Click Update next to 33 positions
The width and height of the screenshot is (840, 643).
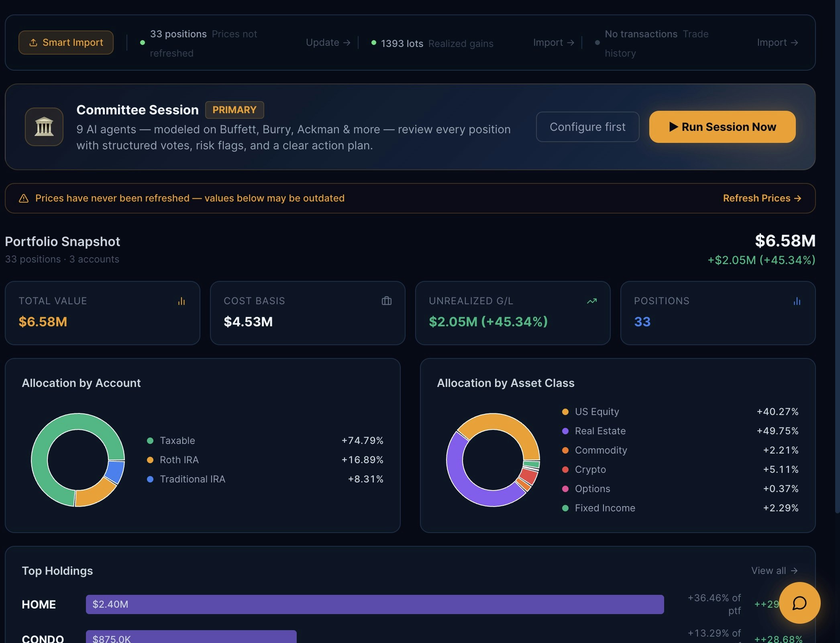(328, 43)
